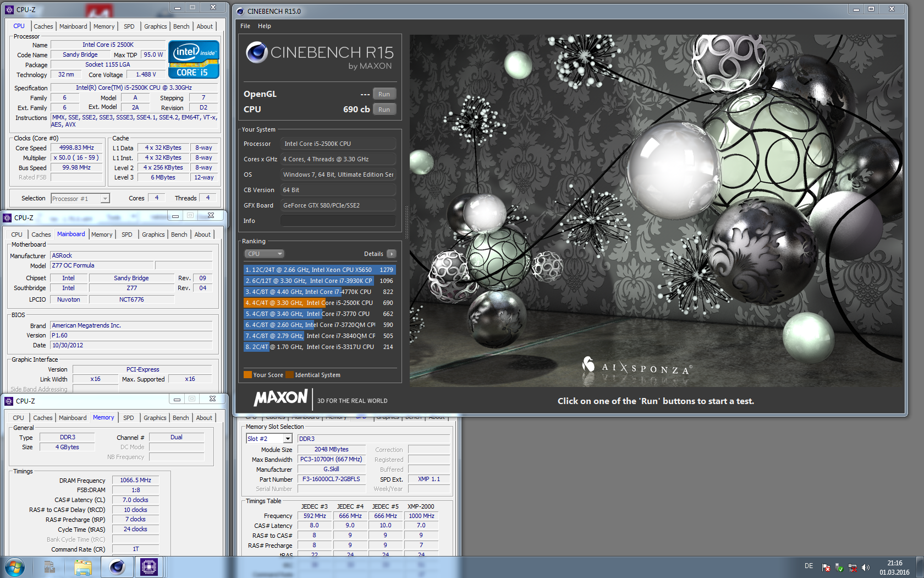The image size is (924, 578).
Task: Click the Action Center flag tray icon
Action: (x=826, y=568)
